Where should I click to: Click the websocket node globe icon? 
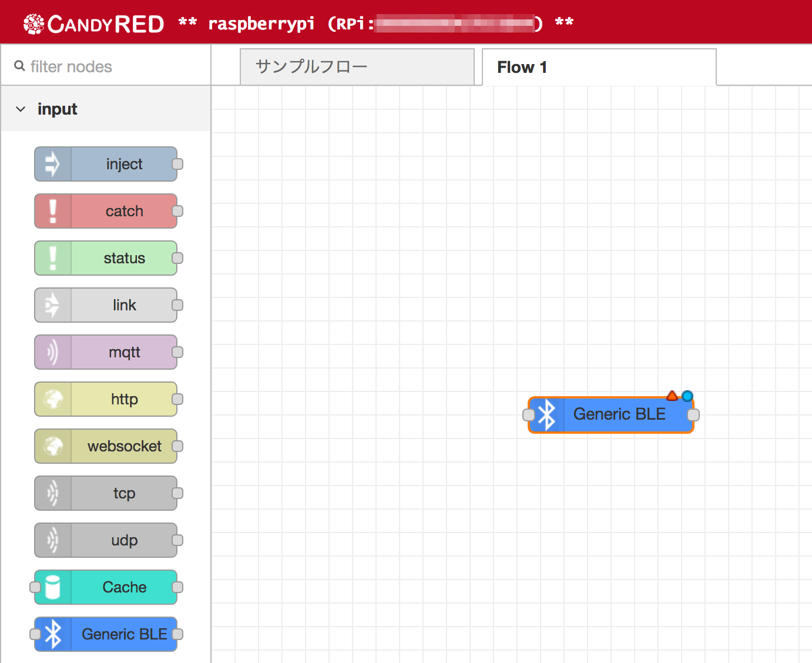(x=53, y=446)
